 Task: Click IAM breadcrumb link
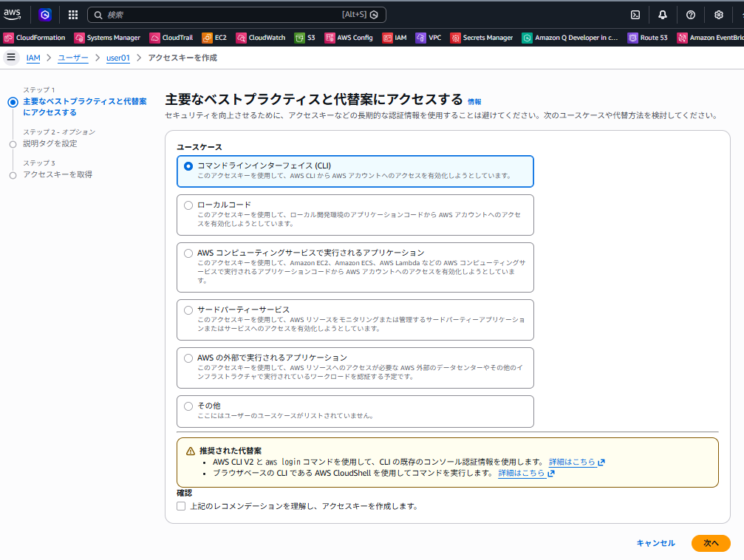[33, 58]
